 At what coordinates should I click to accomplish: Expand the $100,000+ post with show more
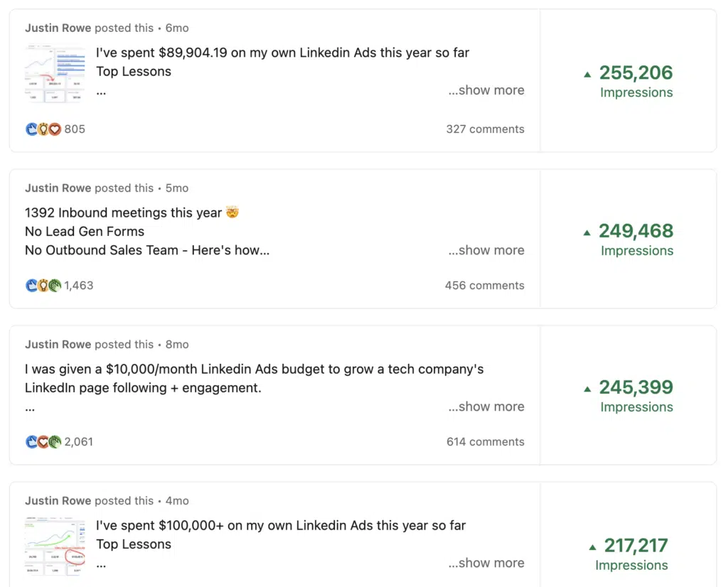(x=486, y=563)
